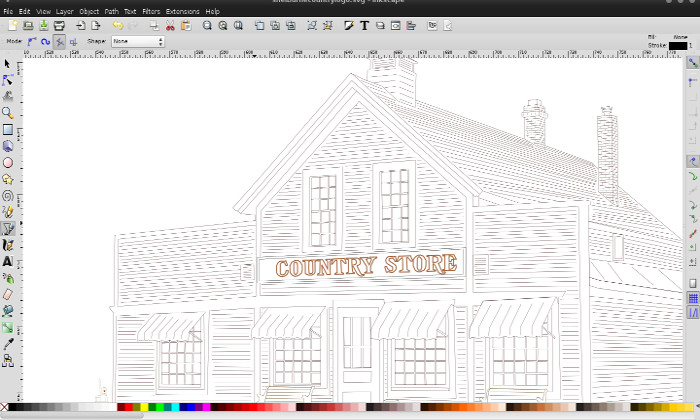The image size is (700, 420).
Task: Click the Fill None indicator
Action: point(679,36)
